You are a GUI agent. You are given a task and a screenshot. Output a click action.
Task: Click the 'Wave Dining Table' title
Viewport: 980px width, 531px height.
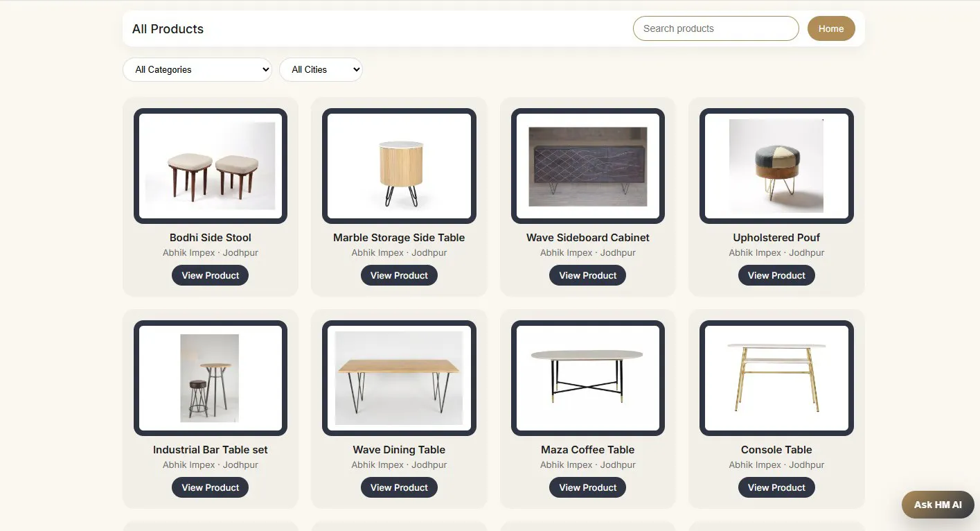[399, 450]
